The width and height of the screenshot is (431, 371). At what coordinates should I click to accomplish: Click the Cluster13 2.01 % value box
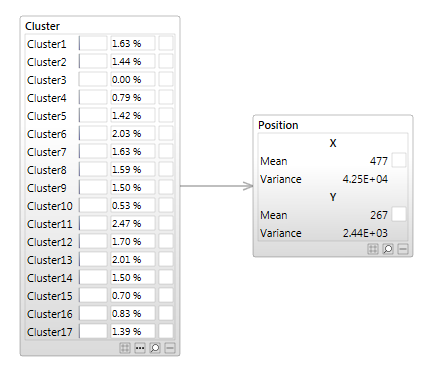133,260
